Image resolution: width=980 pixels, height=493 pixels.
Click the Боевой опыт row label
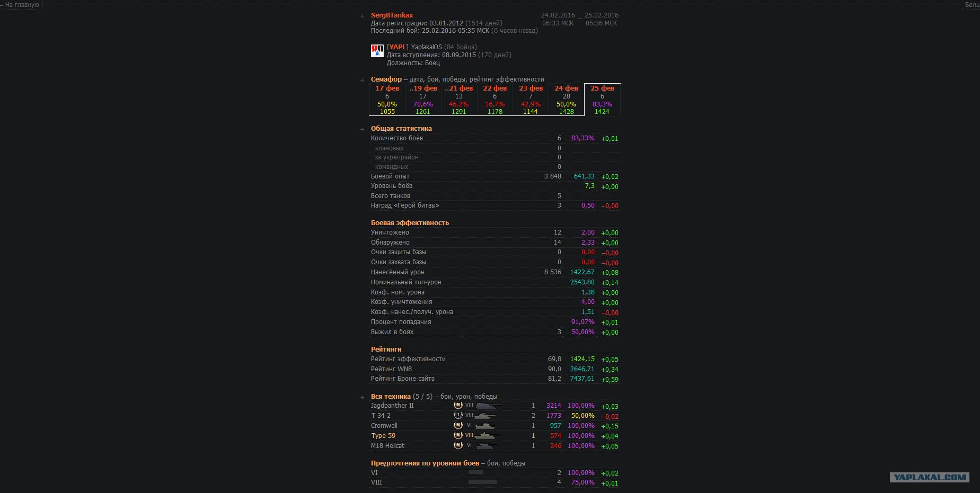[x=390, y=176]
